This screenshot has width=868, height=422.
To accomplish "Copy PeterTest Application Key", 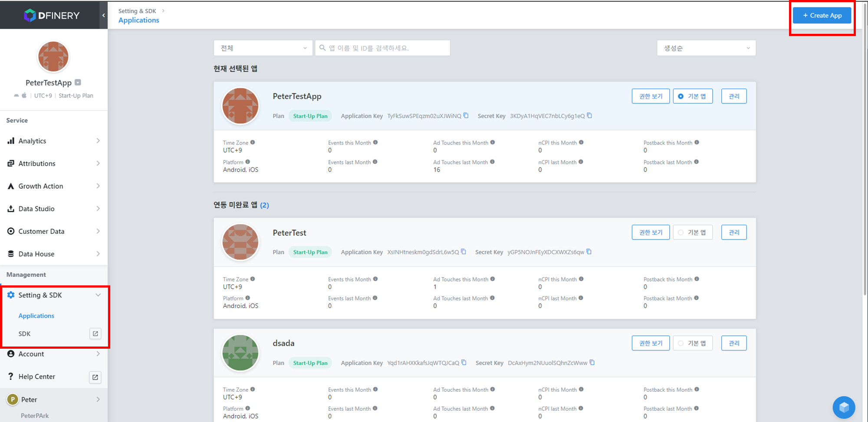I will coord(464,252).
